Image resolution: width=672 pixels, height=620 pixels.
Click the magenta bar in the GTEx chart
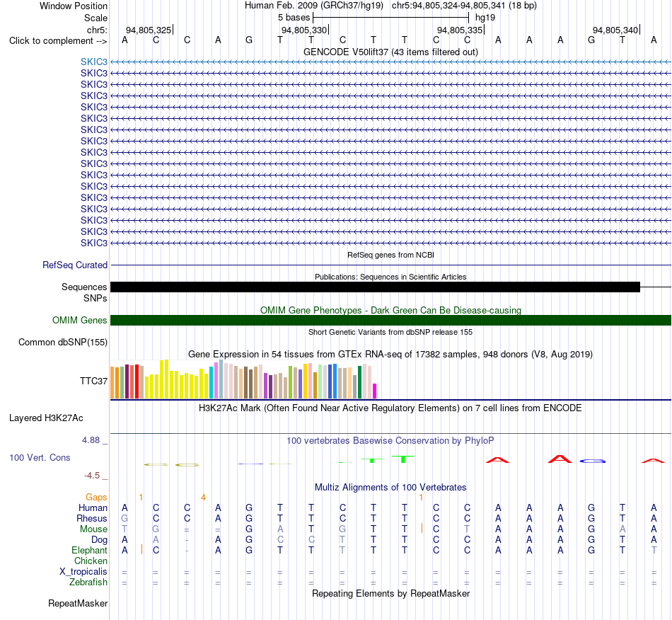(375, 391)
